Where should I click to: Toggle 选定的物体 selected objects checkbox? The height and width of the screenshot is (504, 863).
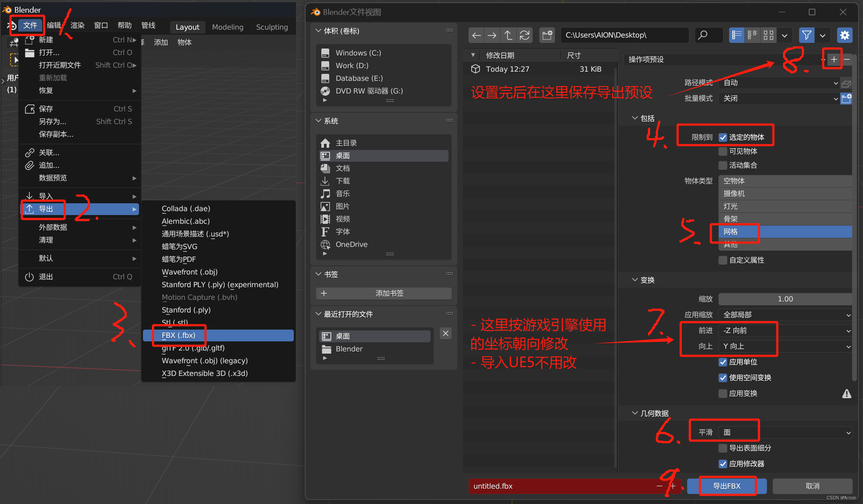[723, 137]
